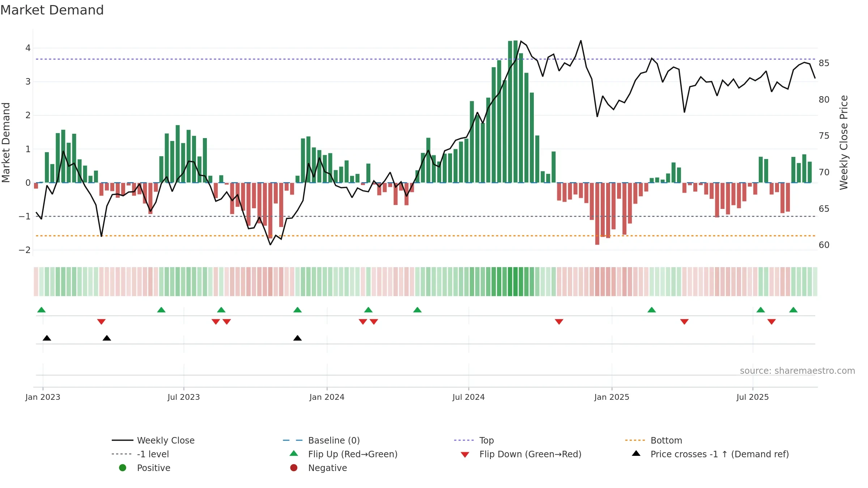868x488 pixels.
Task: Click the red flip-down marker before Jan 2025
Action: (x=559, y=322)
